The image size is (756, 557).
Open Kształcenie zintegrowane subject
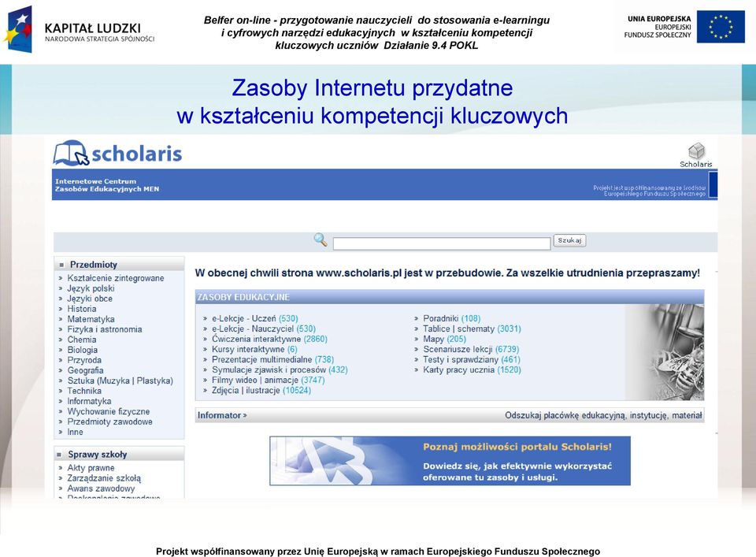(x=116, y=278)
